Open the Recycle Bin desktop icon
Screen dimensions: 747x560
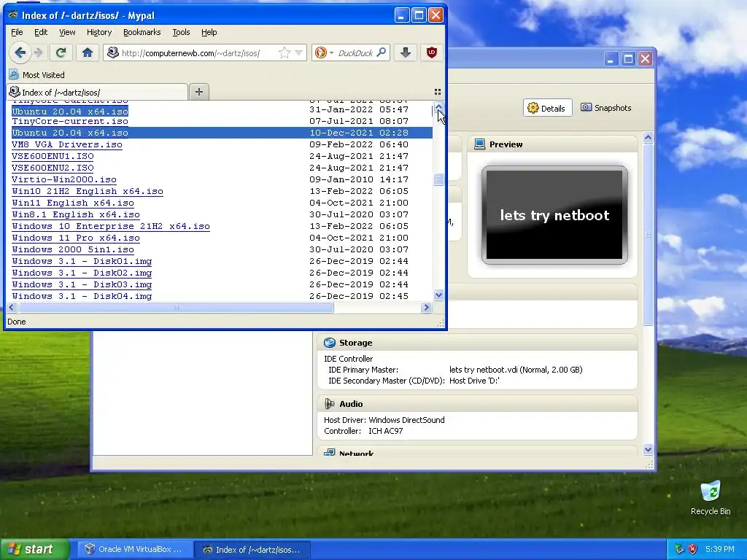[711, 498]
